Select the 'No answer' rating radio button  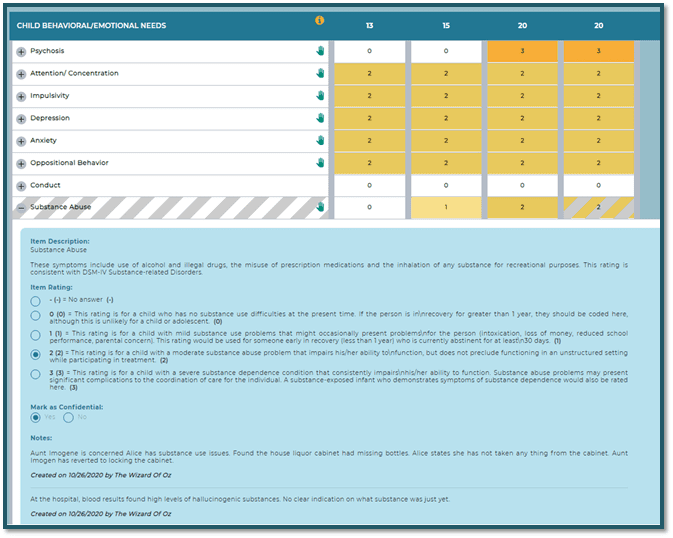coord(36,300)
